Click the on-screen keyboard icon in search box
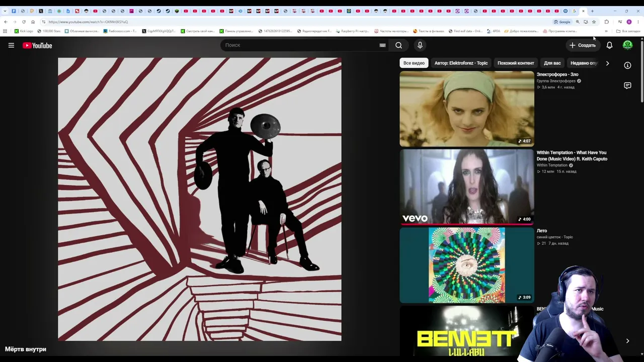Screen dimensions: 644x362 [x=382, y=45]
